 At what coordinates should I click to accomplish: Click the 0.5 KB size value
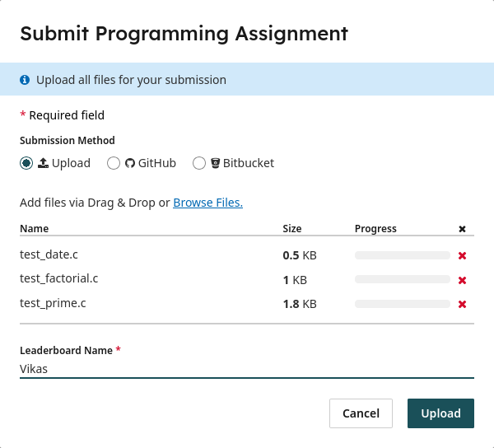click(300, 255)
